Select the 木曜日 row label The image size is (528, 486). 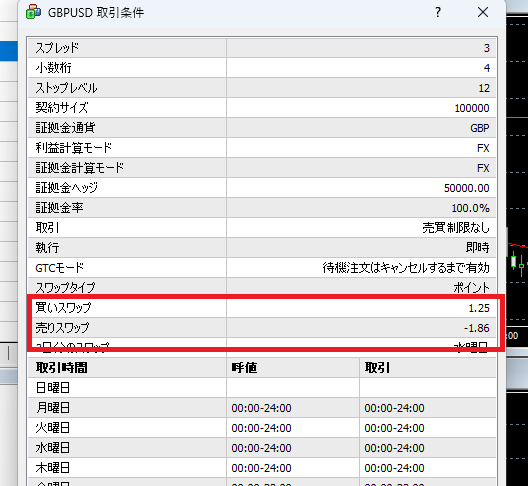coord(53,467)
